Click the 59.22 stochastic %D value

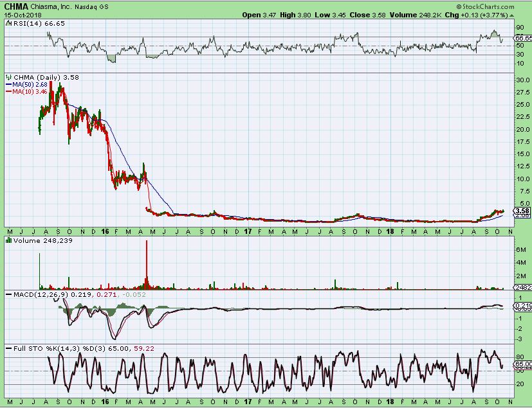[144, 348]
